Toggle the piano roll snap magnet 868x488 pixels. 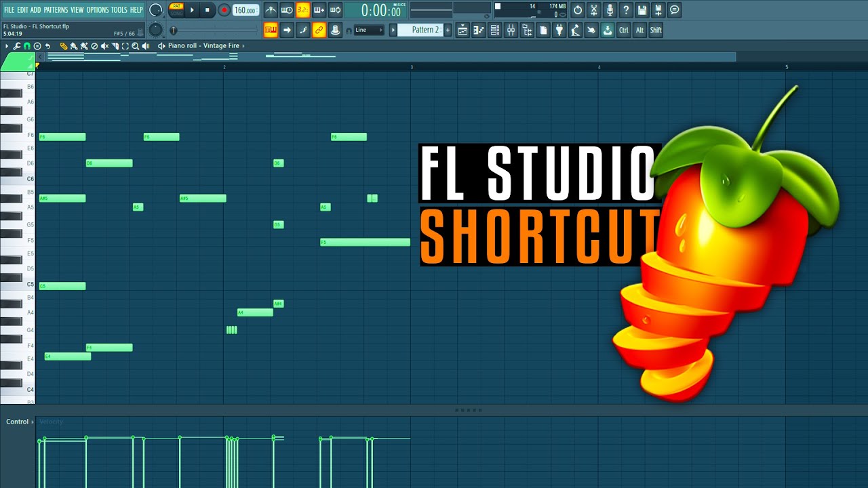click(x=27, y=46)
